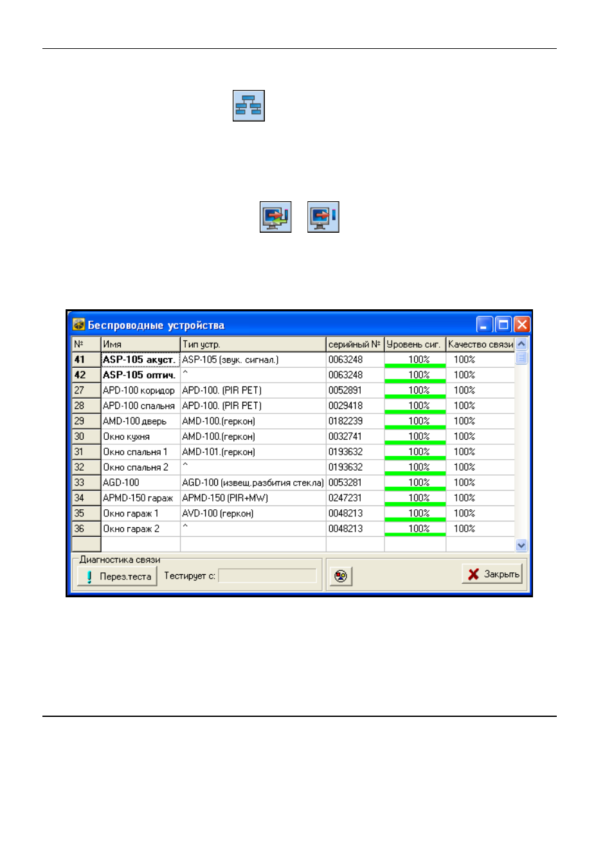Click the title bar app icon of Беспроводные устройства

tap(78, 325)
